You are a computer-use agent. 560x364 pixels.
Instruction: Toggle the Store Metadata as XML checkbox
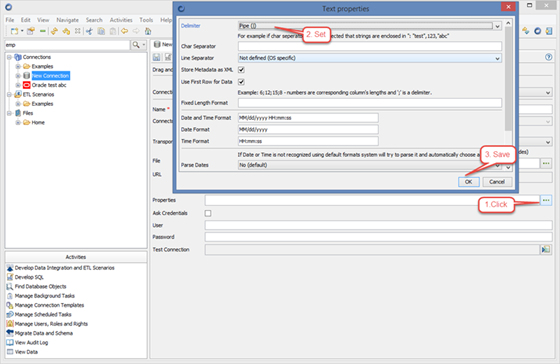click(x=241, y=70)
